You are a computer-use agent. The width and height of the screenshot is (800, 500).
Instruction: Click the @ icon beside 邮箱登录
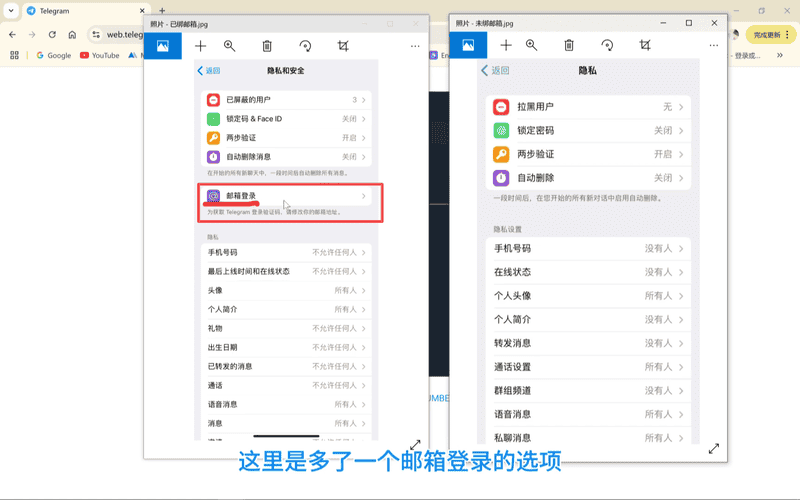(x=213, y=196)
